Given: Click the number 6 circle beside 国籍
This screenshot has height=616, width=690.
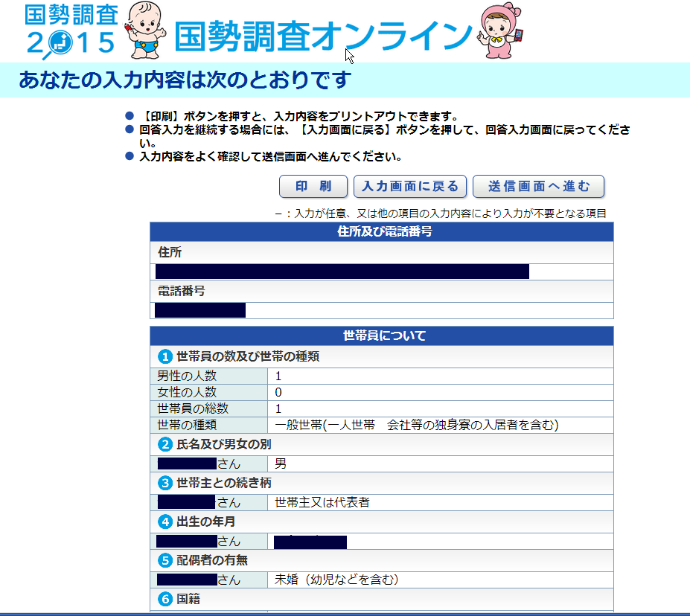Looking at the screenshot, I should coord(165,599).
